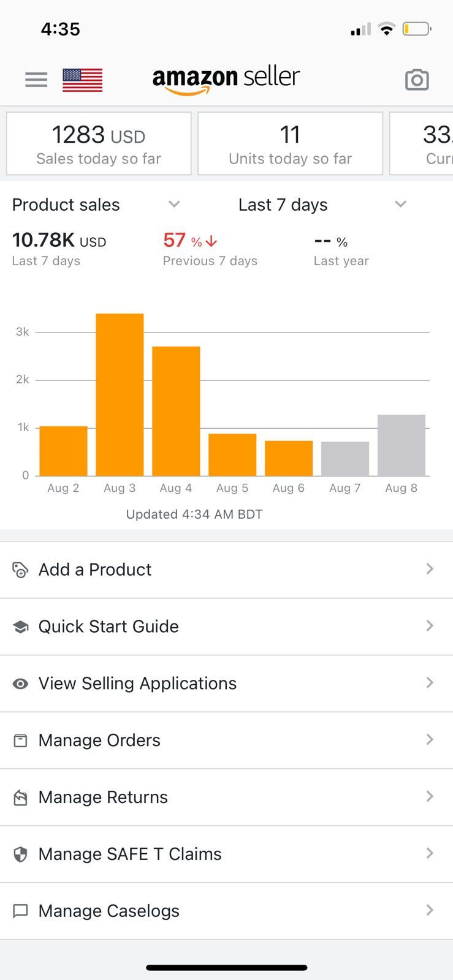Open the camera scanner icon
Image resolution: width=453 pixels, height=980 pixels.
pyautogui.click(x=417, y=80)
